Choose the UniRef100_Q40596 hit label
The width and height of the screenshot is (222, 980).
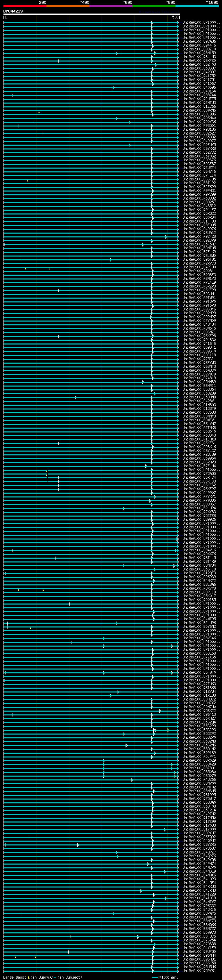[199, 88]
